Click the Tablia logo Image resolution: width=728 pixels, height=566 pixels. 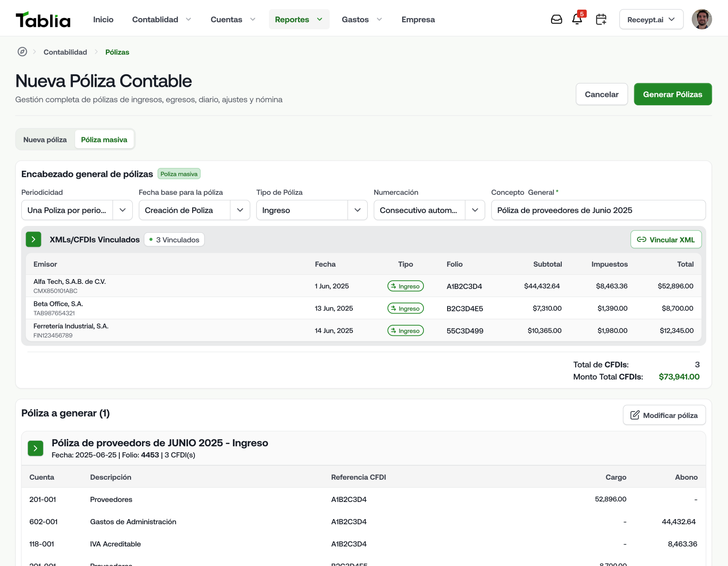[43, 19]
